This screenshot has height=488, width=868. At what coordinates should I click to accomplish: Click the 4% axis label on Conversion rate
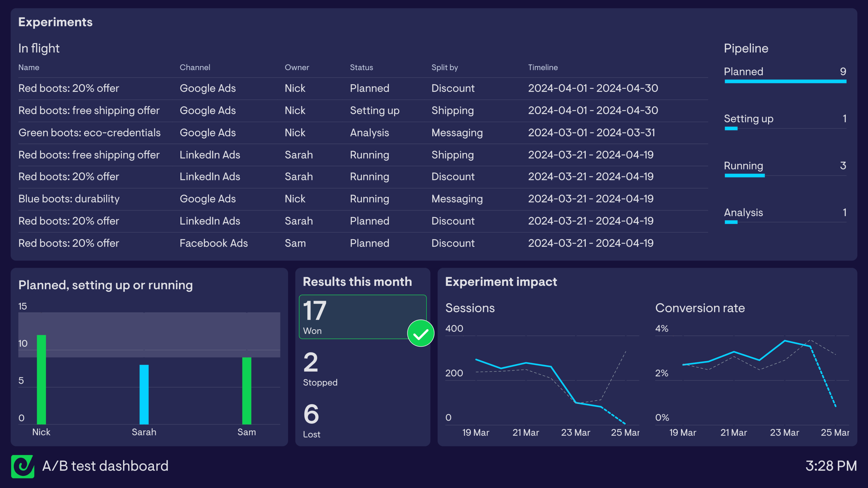[x=662, y=329]
